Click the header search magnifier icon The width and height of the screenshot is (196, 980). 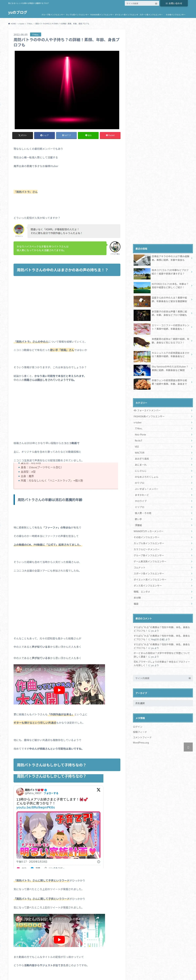[156, 3]
